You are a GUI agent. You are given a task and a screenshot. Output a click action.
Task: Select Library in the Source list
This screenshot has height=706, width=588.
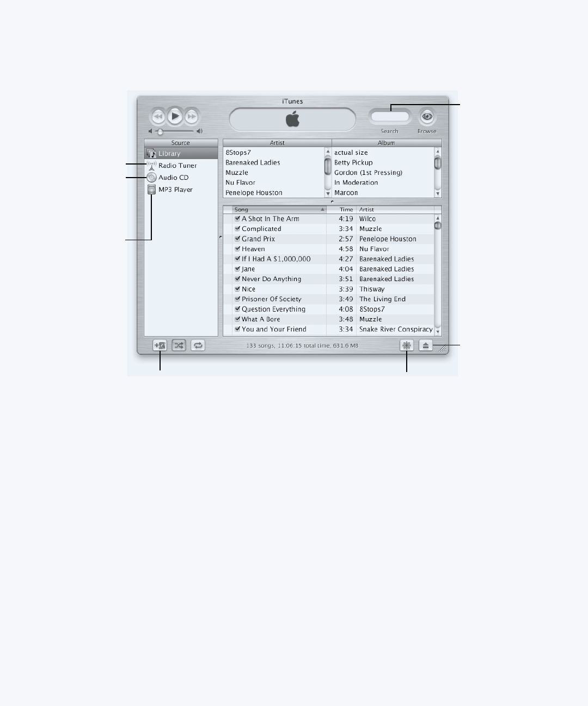(181, 154)
